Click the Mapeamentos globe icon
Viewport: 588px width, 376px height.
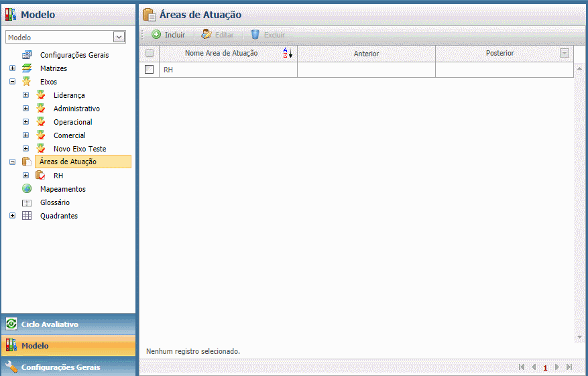tap(27, 189)
